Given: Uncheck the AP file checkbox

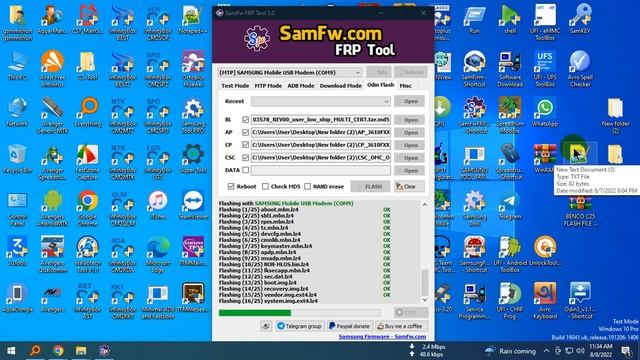Looking at the screenshot, I should tap(245, 132).
